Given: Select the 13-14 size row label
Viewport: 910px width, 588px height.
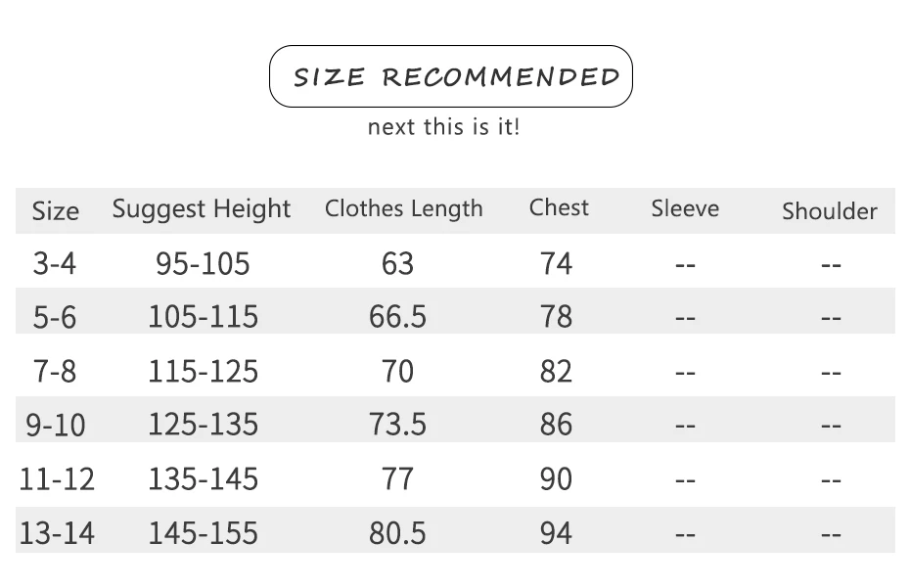Looking at the screenshot, I should click(57, 533).
